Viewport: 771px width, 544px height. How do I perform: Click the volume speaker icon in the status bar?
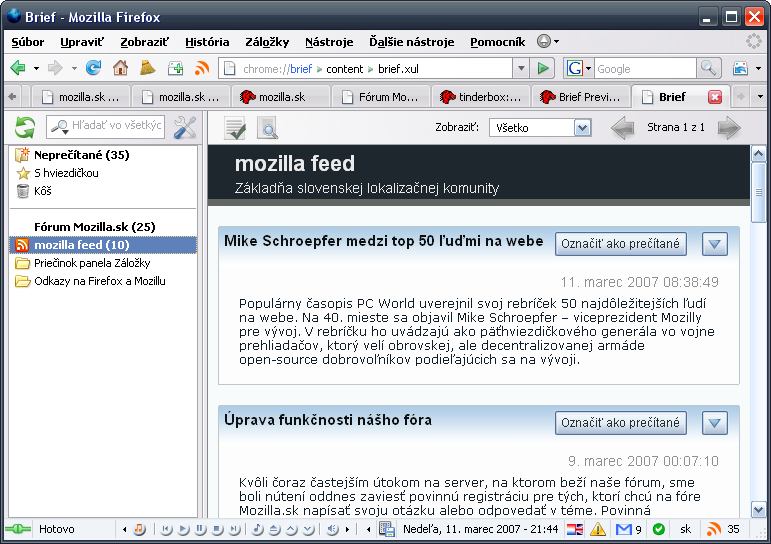coord(332,529)
